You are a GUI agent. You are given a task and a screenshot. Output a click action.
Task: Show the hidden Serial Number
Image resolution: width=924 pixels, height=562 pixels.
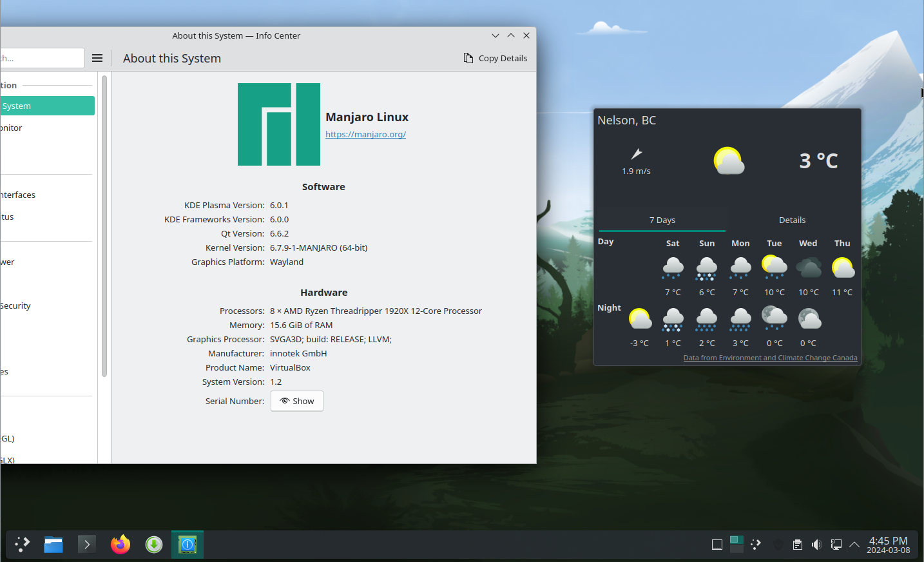297,401
